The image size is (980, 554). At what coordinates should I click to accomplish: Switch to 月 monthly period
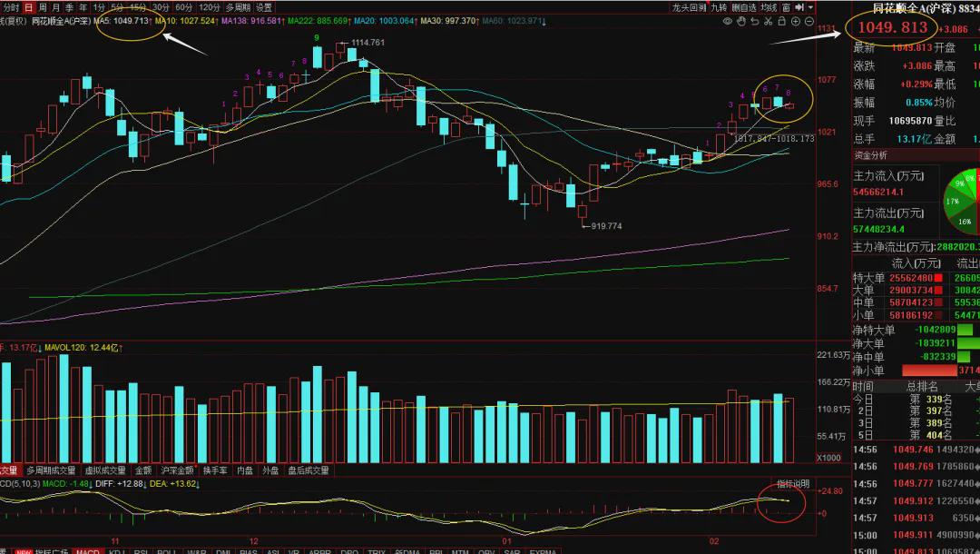click(x=55, y=7)
